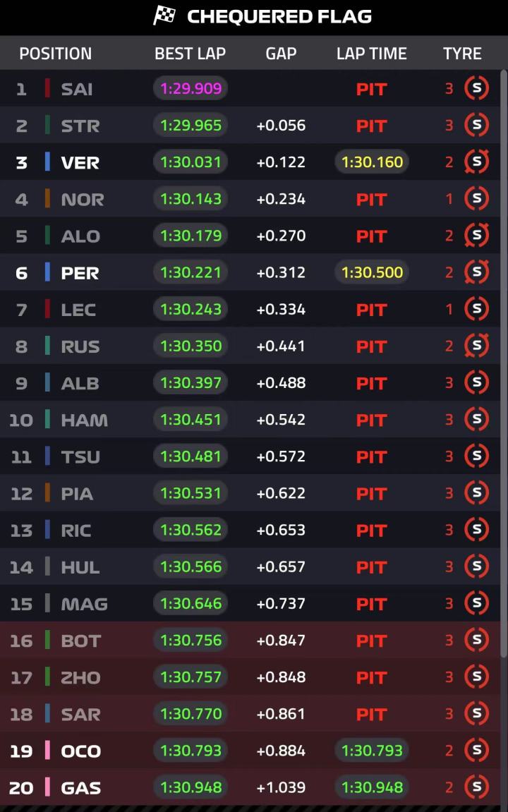Click the vertical scrollbar on the right edge
The image size is (508, 812).
pos(504,363)
